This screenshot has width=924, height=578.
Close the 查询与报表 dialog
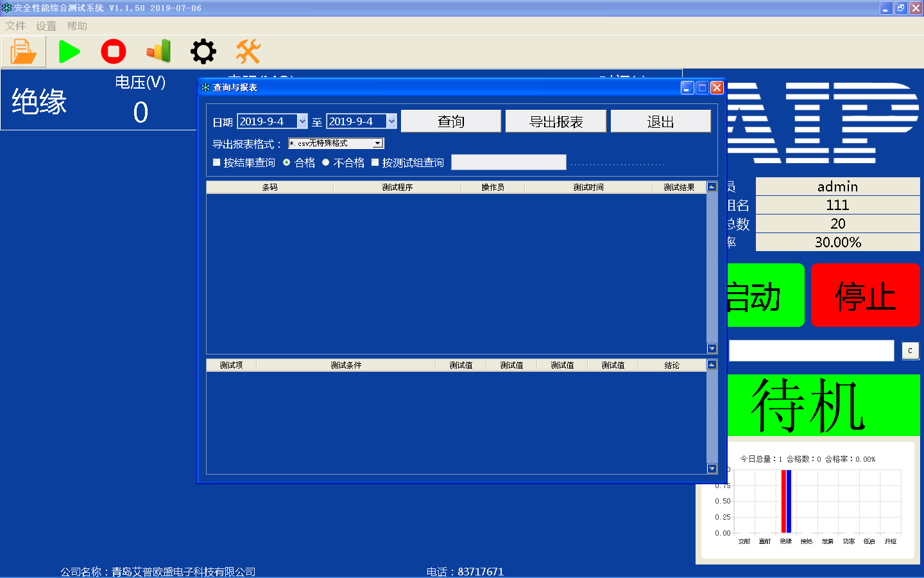pos(717,87)
